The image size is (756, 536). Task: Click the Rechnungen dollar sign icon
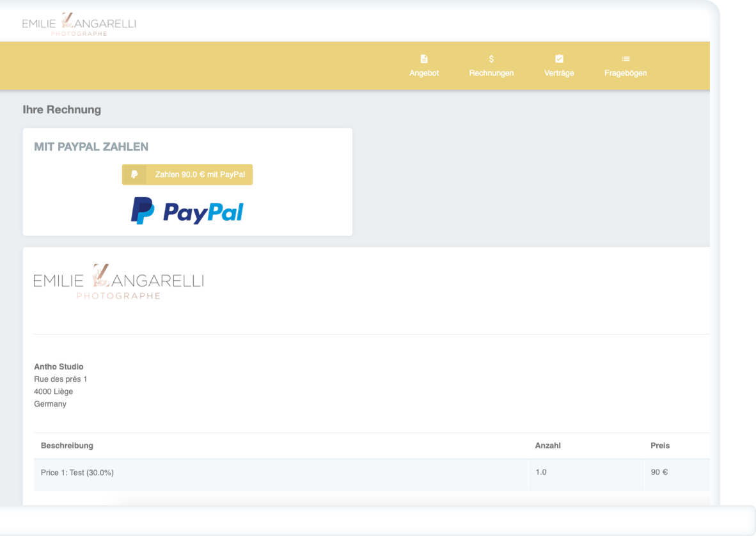pos(491,59)
